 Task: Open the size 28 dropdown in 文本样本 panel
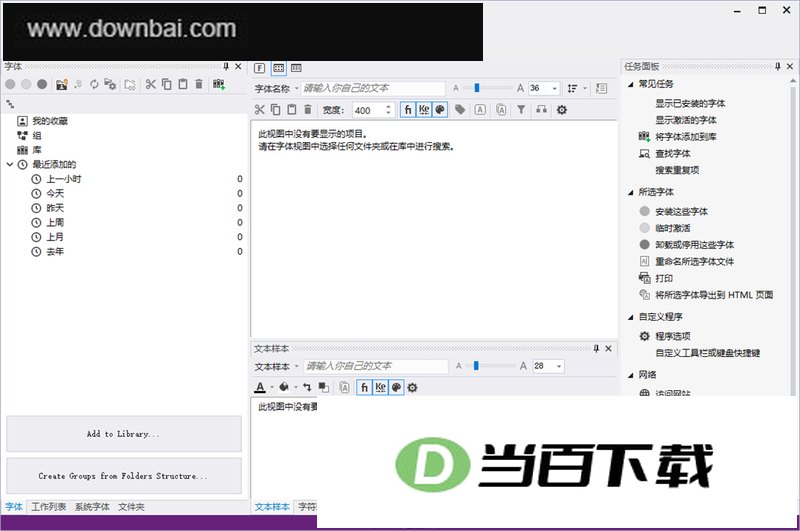tap(559, 366)
